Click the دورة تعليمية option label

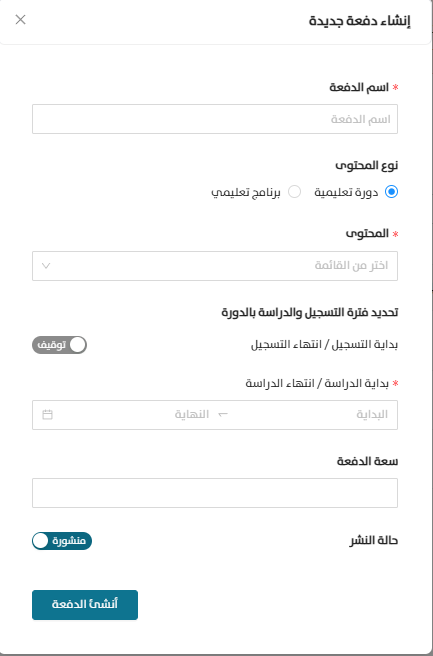[346, 192]
